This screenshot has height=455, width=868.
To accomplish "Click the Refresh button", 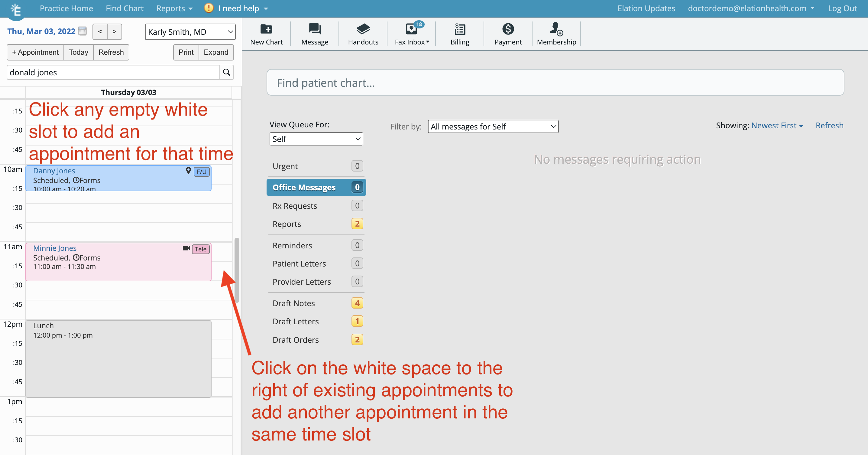I will 111,52.
